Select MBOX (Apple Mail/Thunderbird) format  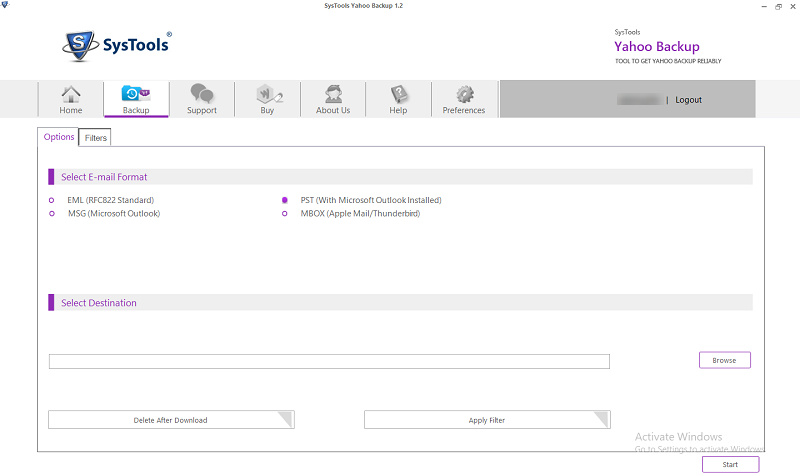click(285, 213)
